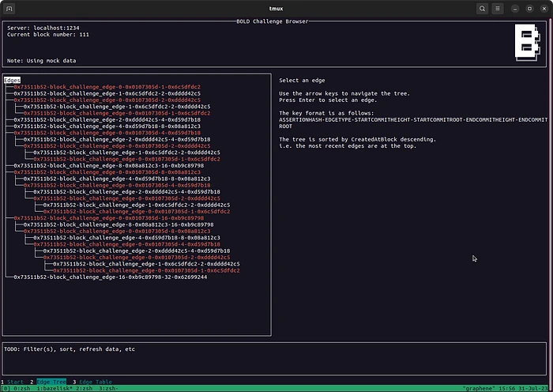
Task: Switch to tmux window 1:bazelisk
Action: [x=54, y=389]
